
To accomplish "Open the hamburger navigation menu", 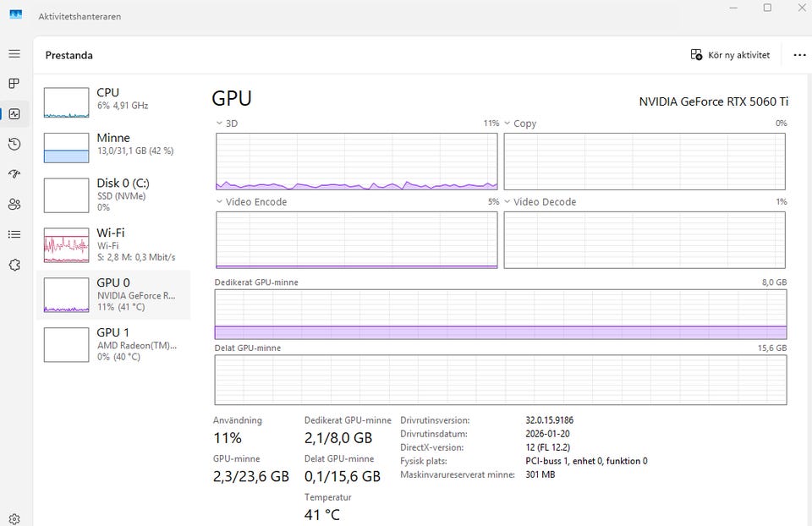I will coord(14,54).
